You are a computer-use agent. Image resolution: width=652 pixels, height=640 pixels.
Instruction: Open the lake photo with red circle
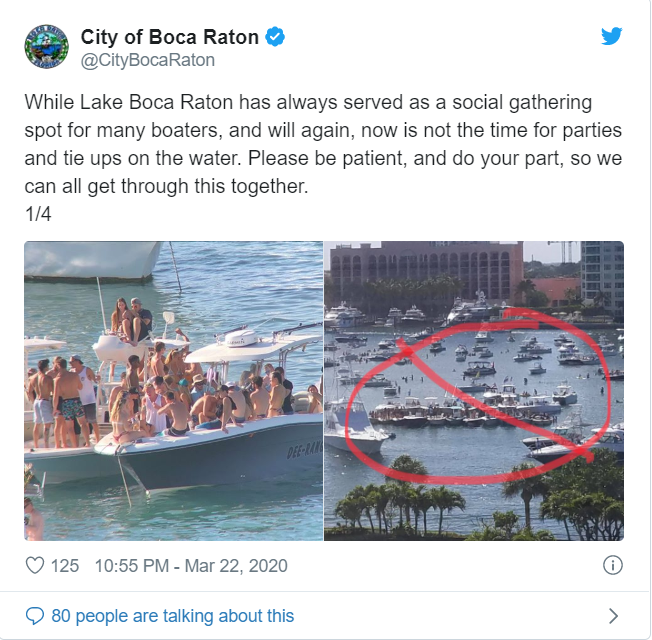click(x=474, y=390)
